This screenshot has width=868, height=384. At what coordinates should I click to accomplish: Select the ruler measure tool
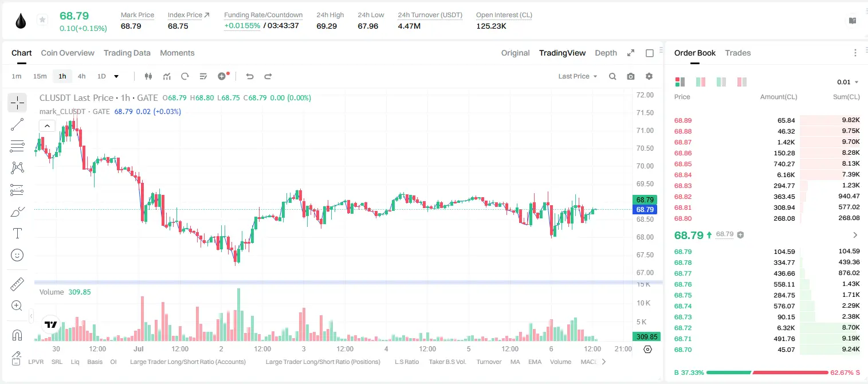pyautogui.click(x=17, y=284)
